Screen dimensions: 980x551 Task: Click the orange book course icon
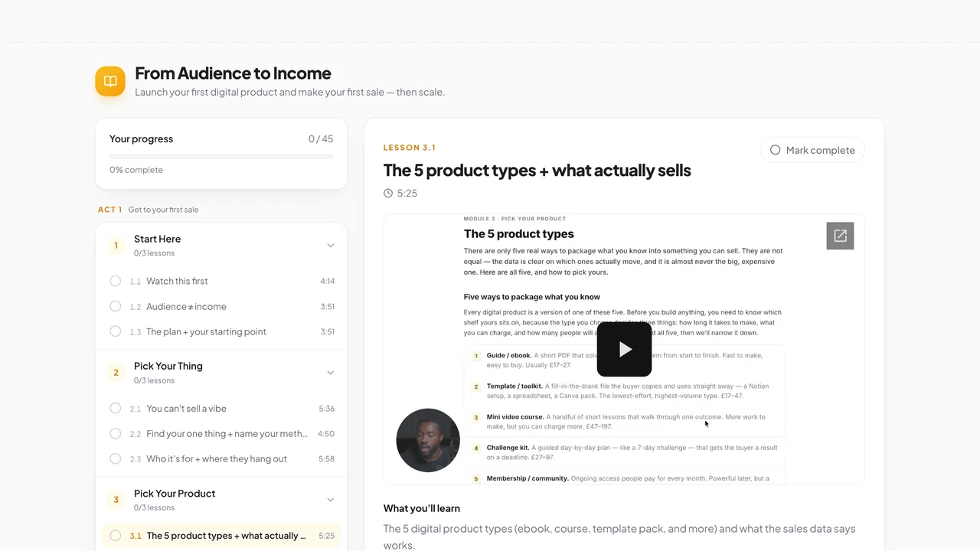pos(110,81)
